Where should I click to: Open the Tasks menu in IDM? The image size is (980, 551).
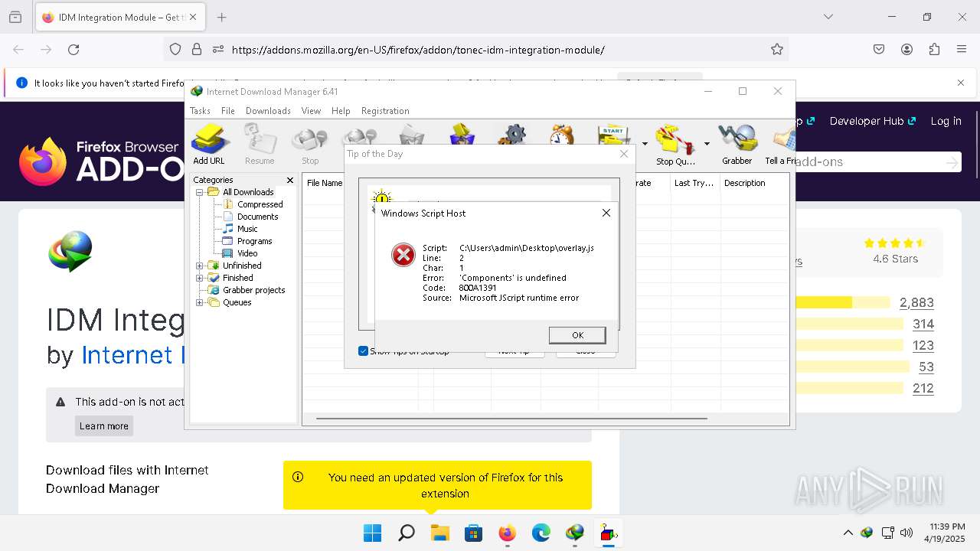pos(200,111)
